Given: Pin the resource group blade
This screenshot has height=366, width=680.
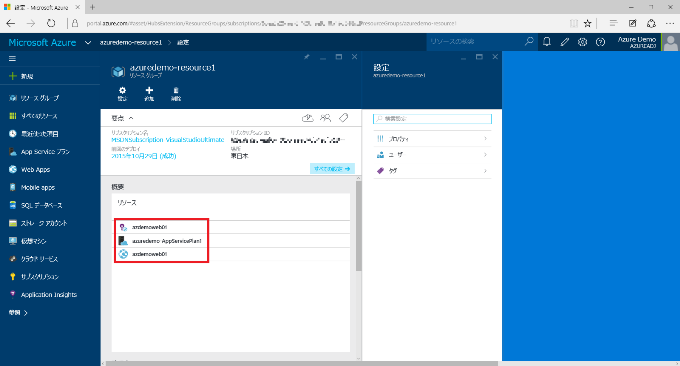Looking at the screenshot, I should click(x=307, y=57).
